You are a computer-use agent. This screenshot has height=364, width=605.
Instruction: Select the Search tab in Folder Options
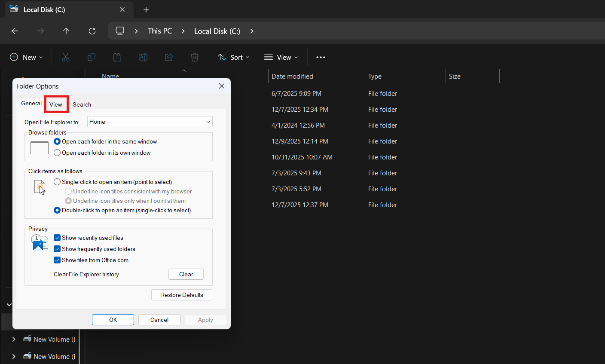coord(82,104)
